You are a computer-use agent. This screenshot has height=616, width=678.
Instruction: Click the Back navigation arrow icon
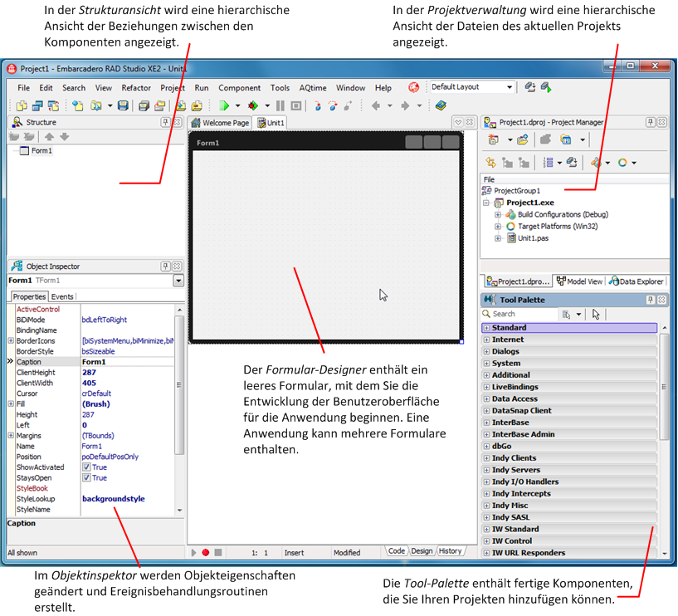pos(376,105)
